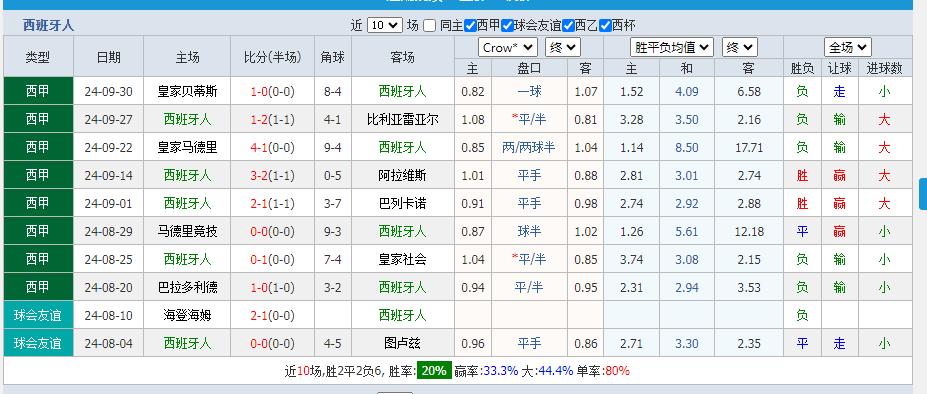
Task: Click the 20% win rate badge
Action: 434,371
